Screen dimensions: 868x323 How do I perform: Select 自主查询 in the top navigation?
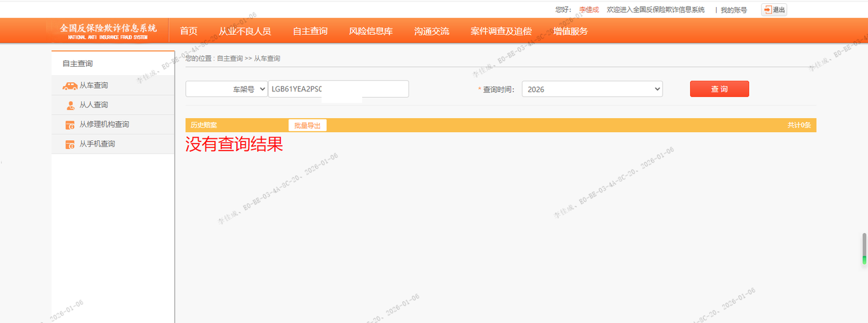[310, 31]
